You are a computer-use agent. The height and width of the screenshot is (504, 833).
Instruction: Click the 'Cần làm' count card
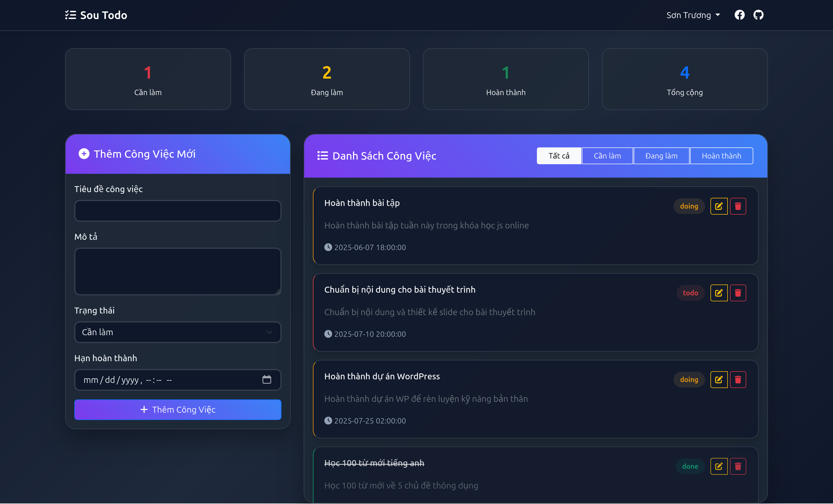148,79
